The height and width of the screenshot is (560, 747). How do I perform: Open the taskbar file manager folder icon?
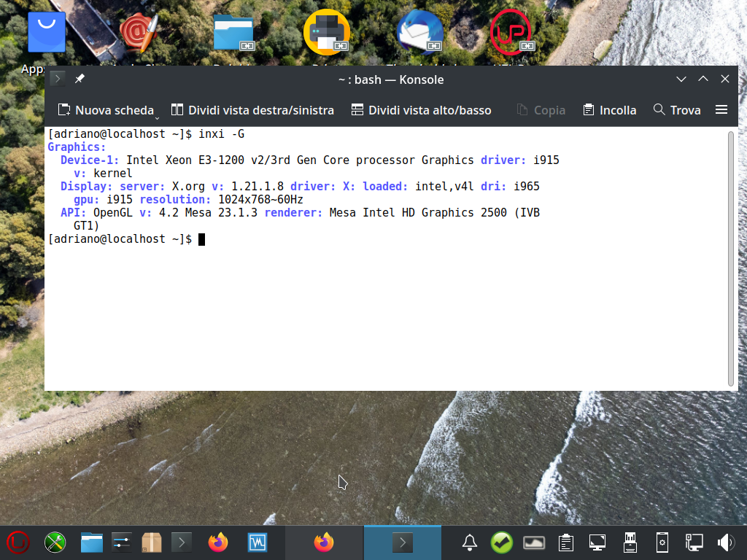[91, 542]
